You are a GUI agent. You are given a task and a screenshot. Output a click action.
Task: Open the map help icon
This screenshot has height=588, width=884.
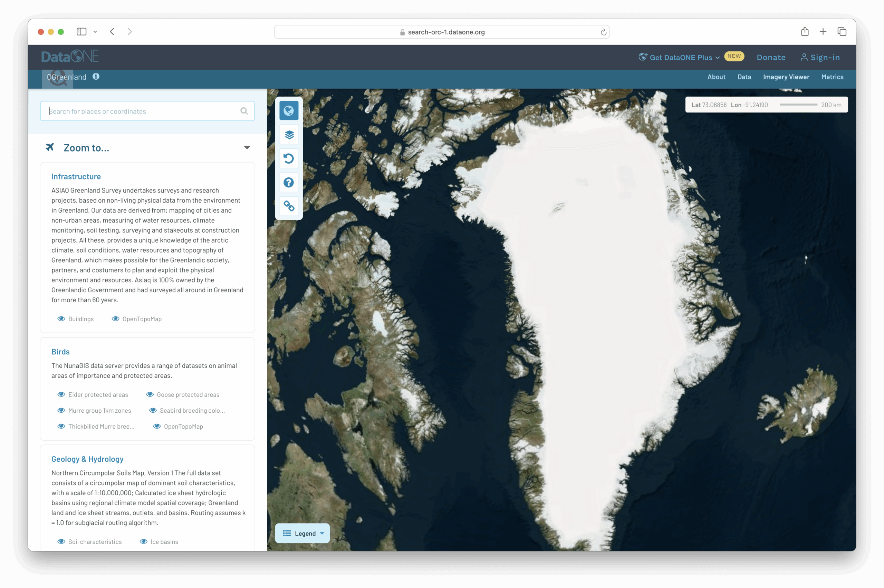pyautogui.click(x=289, y=182)
